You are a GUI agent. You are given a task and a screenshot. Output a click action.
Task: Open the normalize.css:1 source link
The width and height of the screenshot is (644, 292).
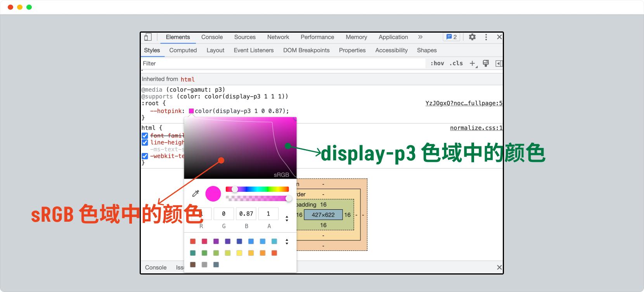point(476,128)
